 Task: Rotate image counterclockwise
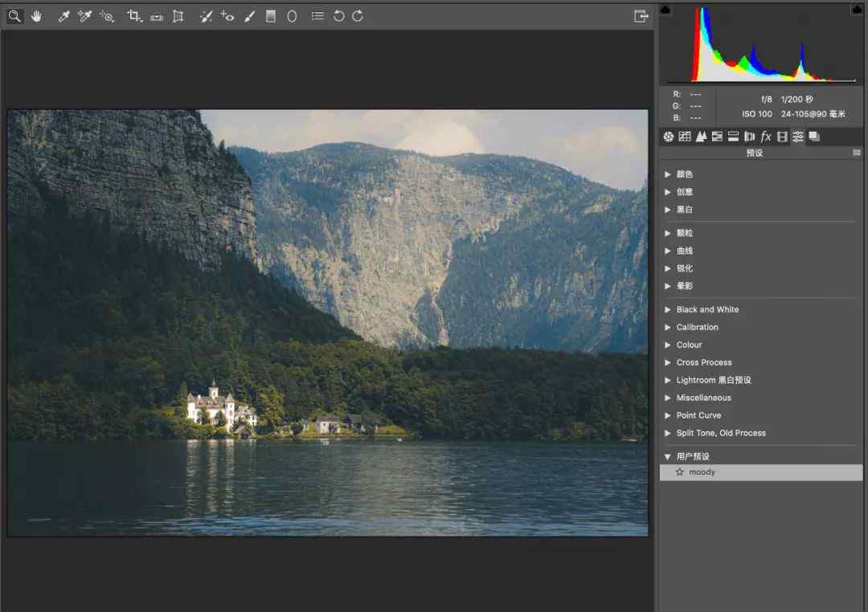[339, 16]
